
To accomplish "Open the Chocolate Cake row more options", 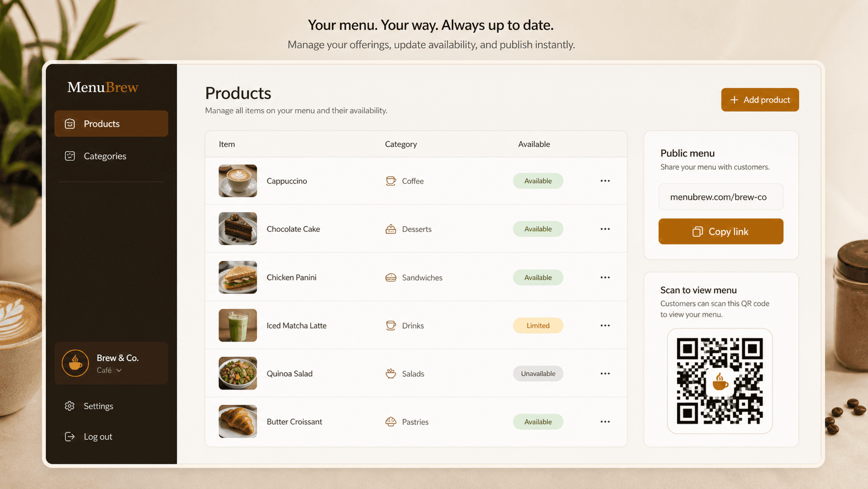I will point(605,229).
